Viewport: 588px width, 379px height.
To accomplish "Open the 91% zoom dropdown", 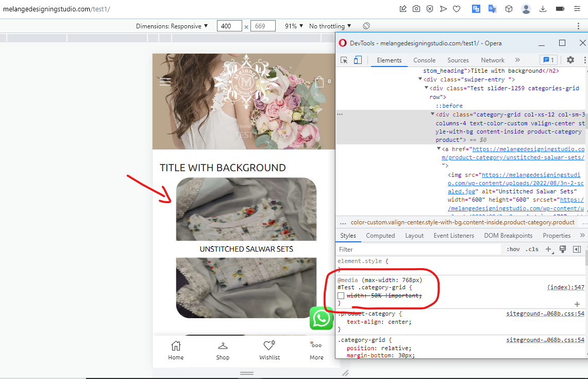I will (x=294, y=26).
